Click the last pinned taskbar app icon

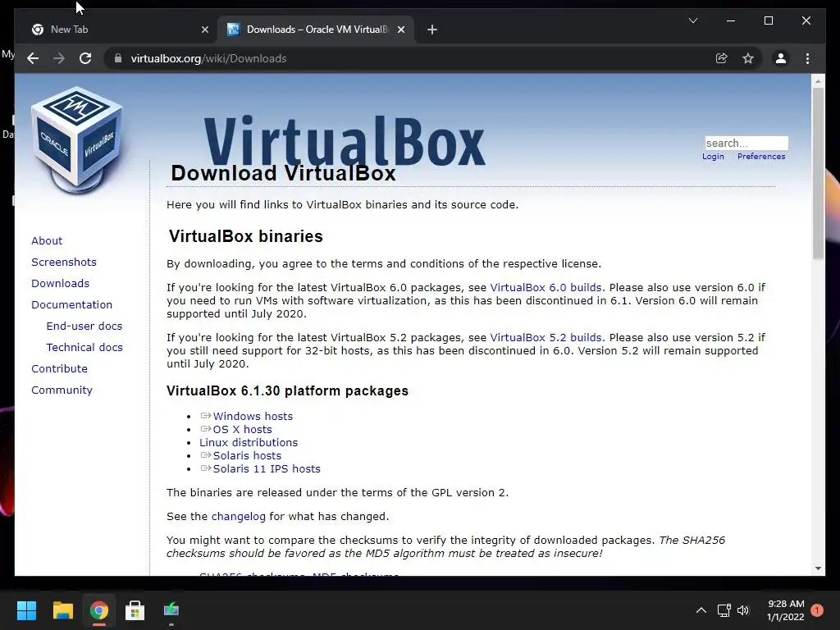click(x=171, y=610)
